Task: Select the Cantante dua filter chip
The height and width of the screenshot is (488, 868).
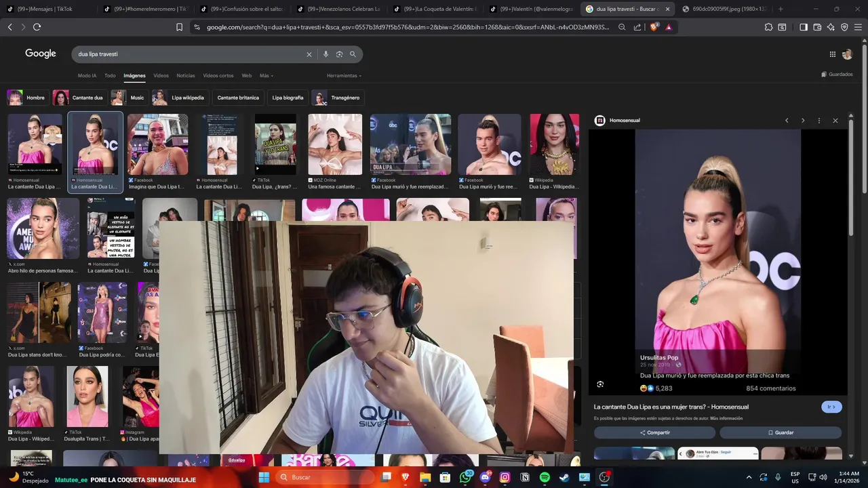Action: 79,98
